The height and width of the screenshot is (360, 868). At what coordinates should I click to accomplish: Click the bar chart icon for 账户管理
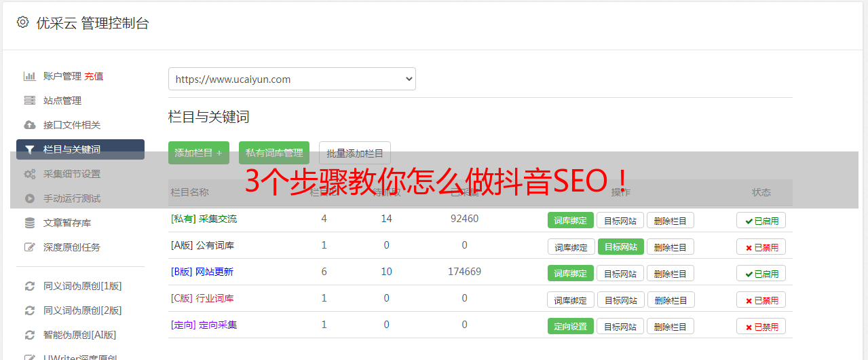pos(29,76)
